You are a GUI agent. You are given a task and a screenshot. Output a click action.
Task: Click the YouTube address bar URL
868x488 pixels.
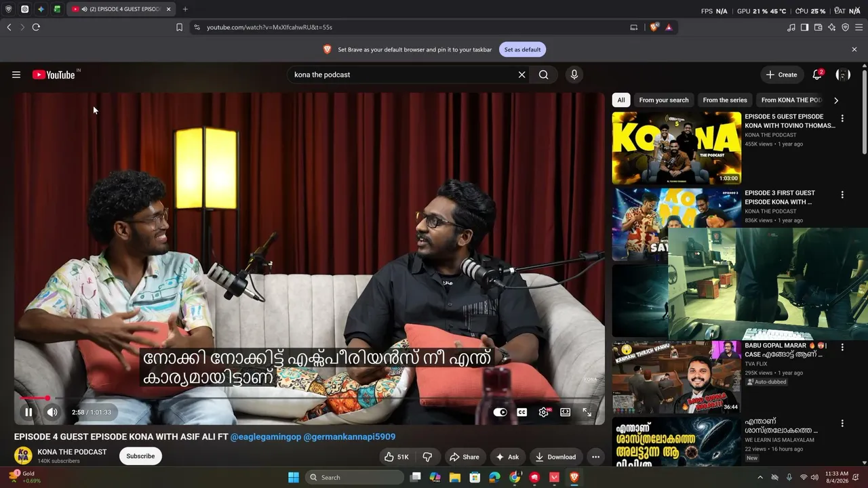pyautogui.click(x=269, y=27)
